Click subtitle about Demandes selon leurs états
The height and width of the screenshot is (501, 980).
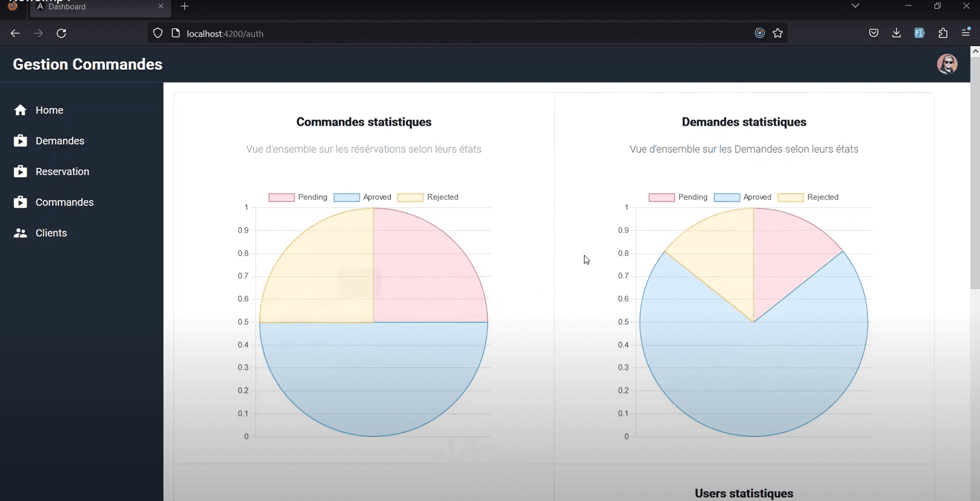(x=744, y=149)
